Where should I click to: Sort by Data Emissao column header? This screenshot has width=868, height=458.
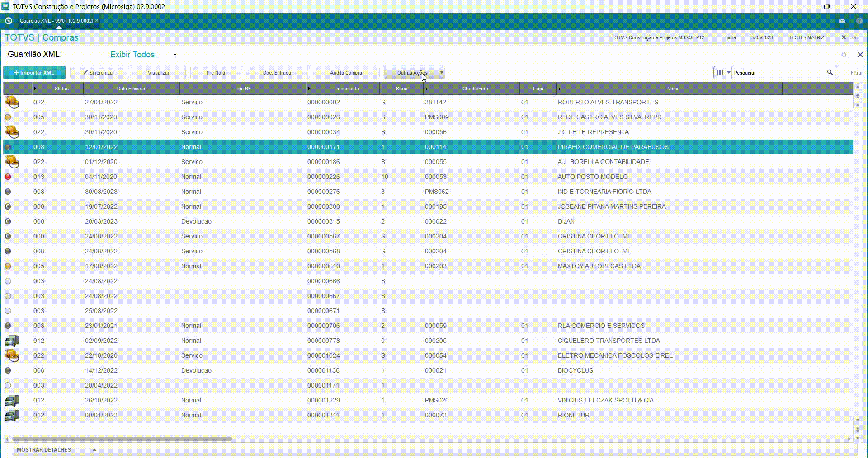coord(132,89)
